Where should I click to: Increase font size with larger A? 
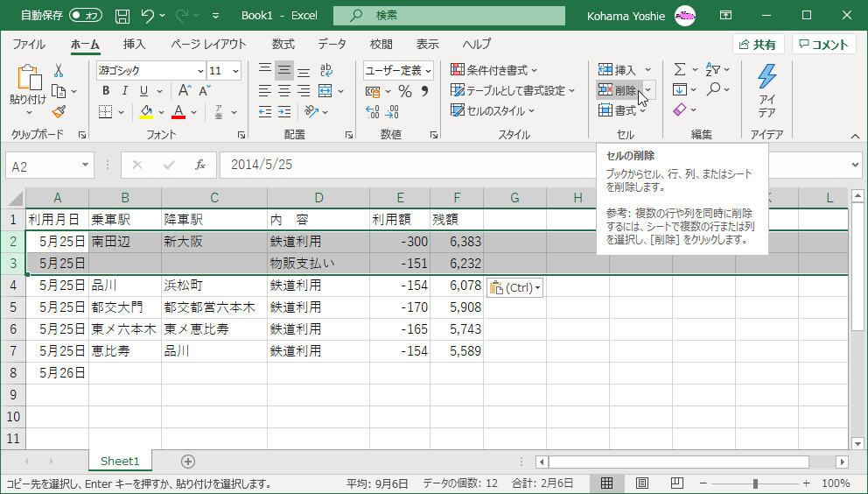click(x=185, y=91)
